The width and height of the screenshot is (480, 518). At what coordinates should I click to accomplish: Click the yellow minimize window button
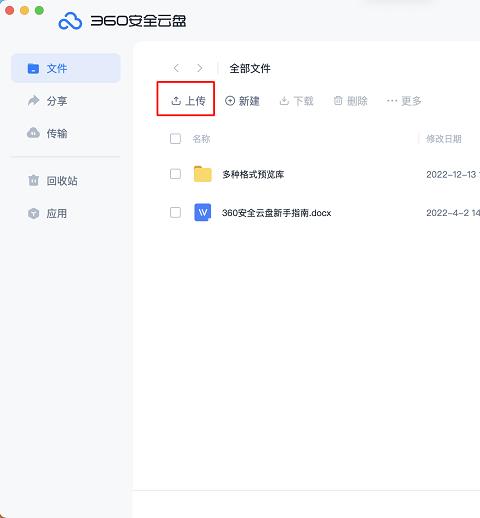24,10
